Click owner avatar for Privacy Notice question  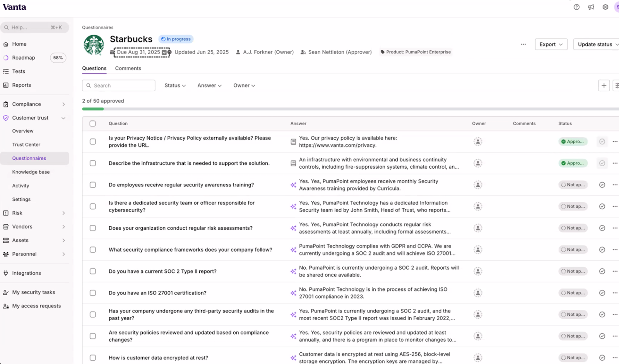tap(478, 142)
